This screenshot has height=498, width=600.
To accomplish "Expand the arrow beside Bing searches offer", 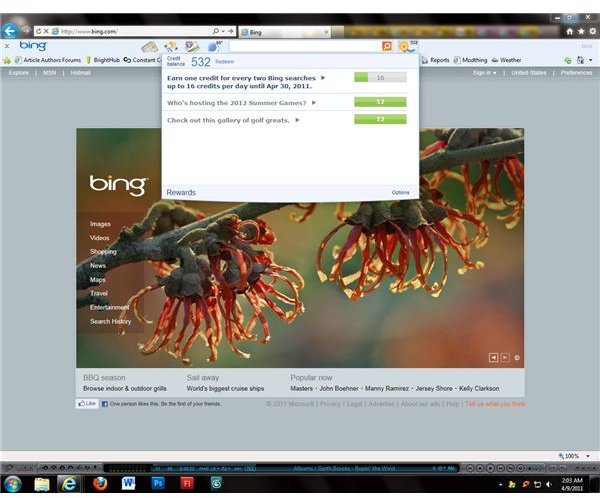I will click(x=323, y=78).
